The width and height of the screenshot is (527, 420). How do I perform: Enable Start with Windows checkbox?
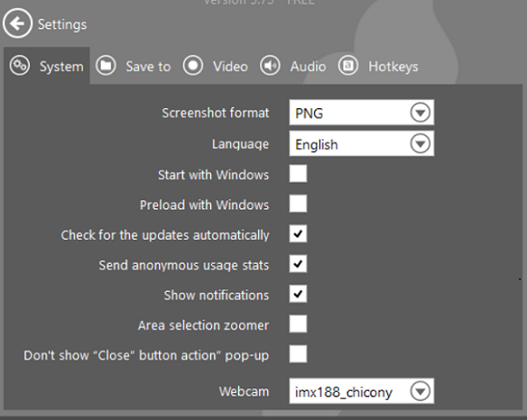coord(298,174)
